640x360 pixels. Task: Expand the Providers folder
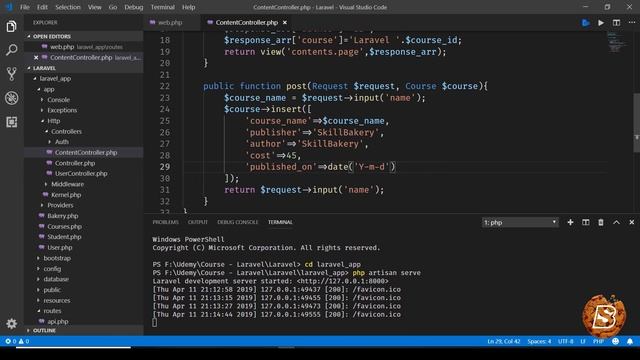coord(60,205)
